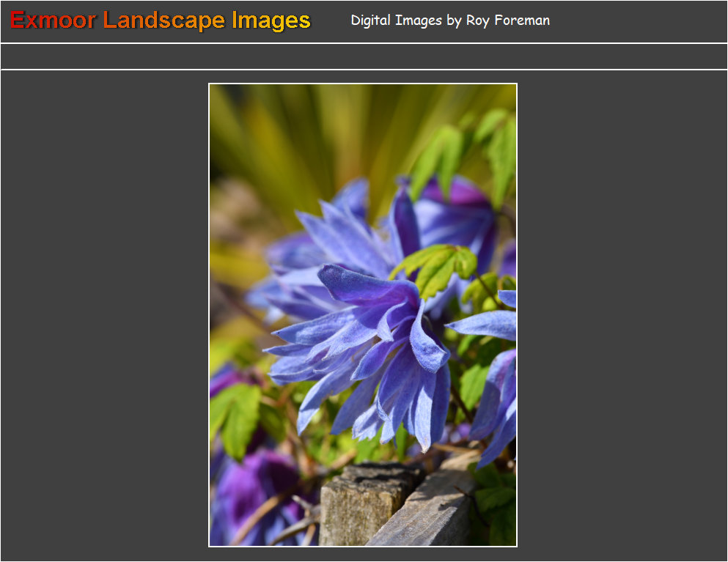
Task: Click the blurred yellow-green foliage in the photo
Action: click(293, 139)
